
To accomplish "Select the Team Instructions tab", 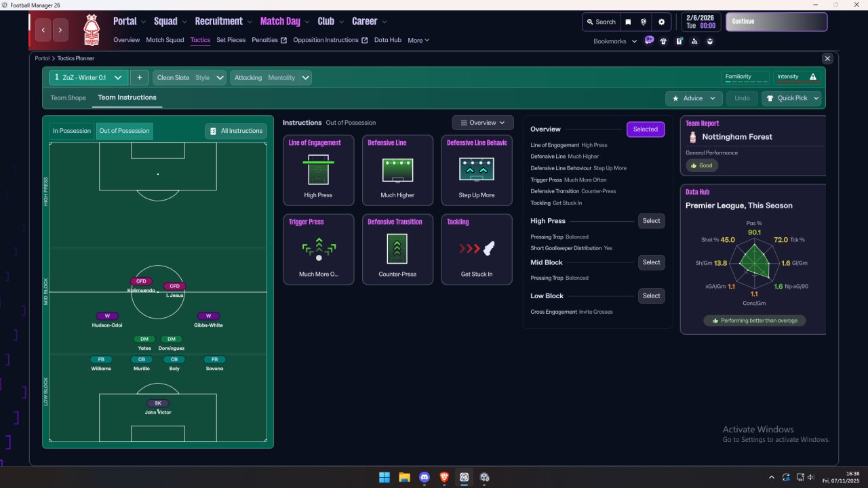I will click(127, 98).
